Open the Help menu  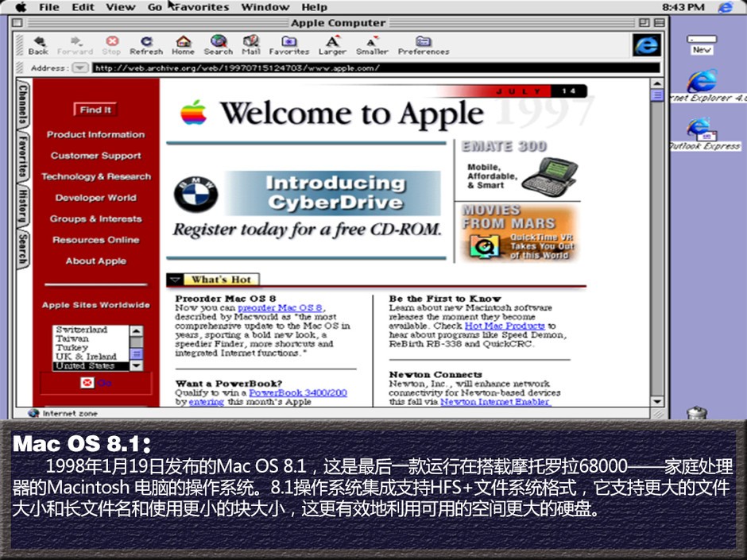tap(315, 7)
